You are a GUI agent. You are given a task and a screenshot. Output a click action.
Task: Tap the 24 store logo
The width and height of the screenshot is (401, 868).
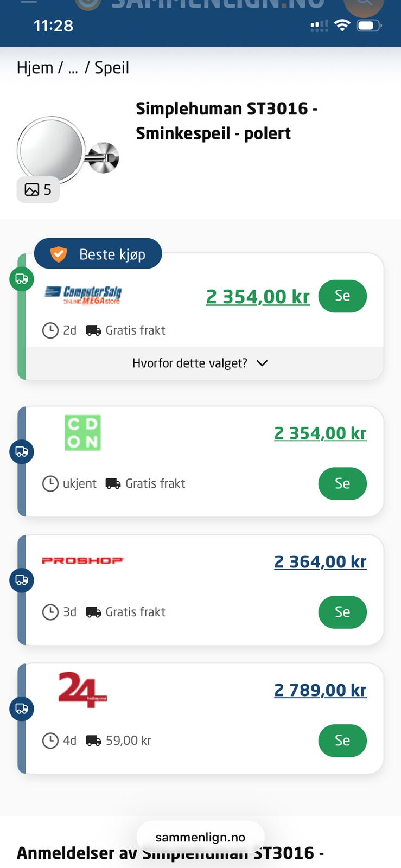82,690
